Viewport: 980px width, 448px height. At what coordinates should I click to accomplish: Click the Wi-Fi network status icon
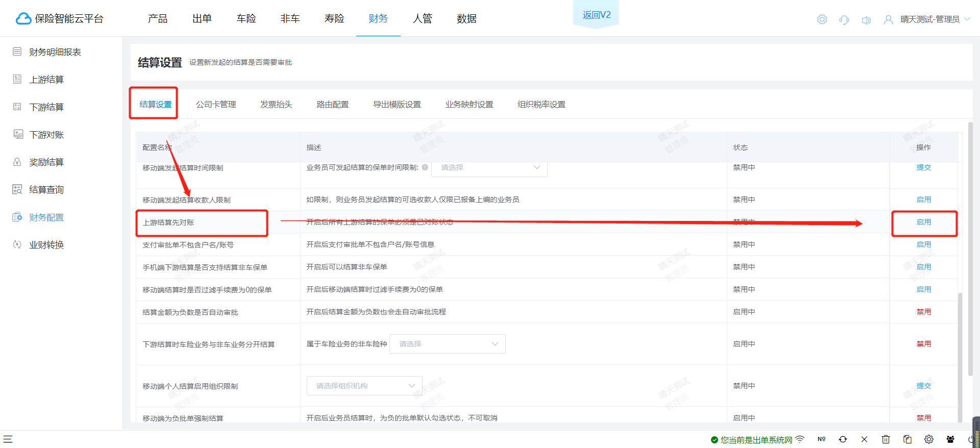click(x=800, y=439)
